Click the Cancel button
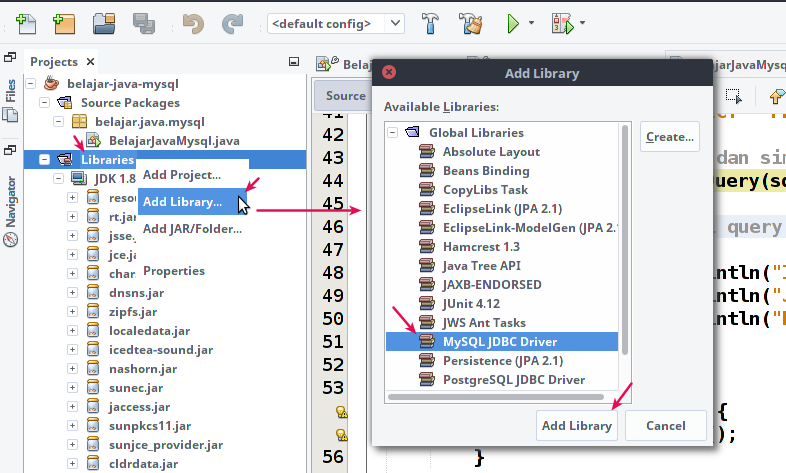Screen dimensions: 786x473 666,425
